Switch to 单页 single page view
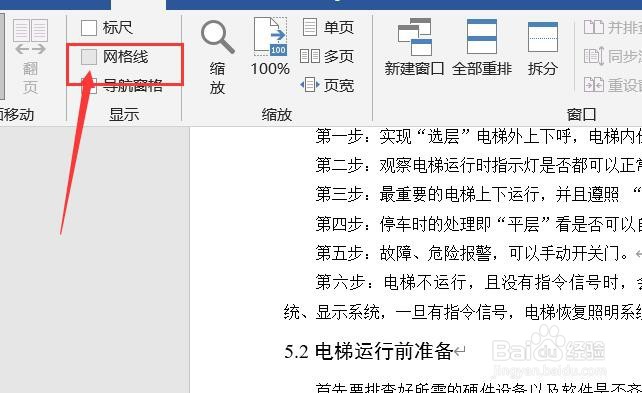642x393 pixels. [x=328, y=27]
